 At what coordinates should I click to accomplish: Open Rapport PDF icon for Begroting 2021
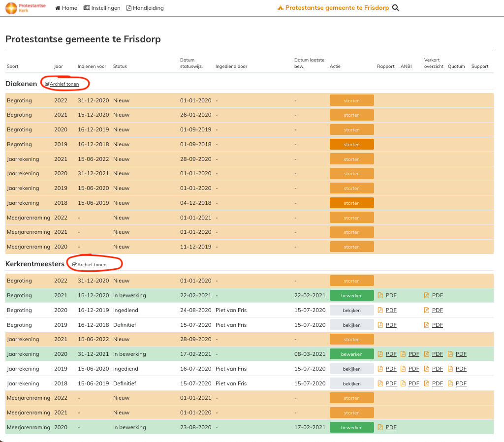(x=380, y=296)
